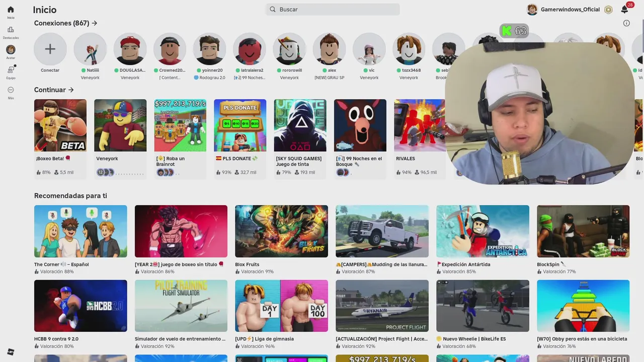Click friends-playing avatars under 99 Noches
The image size is (644, 362).
tap(343, 172)
